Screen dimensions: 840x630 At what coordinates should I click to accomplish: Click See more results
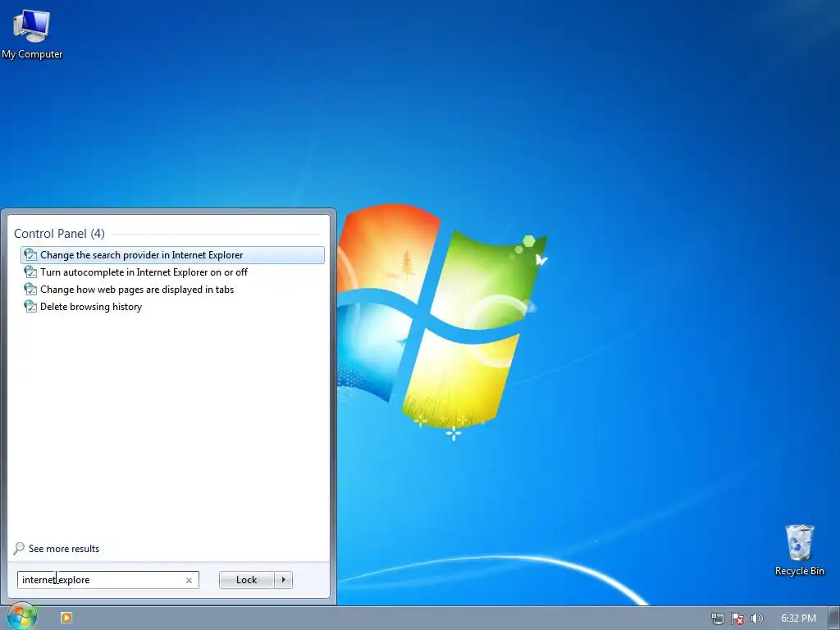click(x=64, y=549)
